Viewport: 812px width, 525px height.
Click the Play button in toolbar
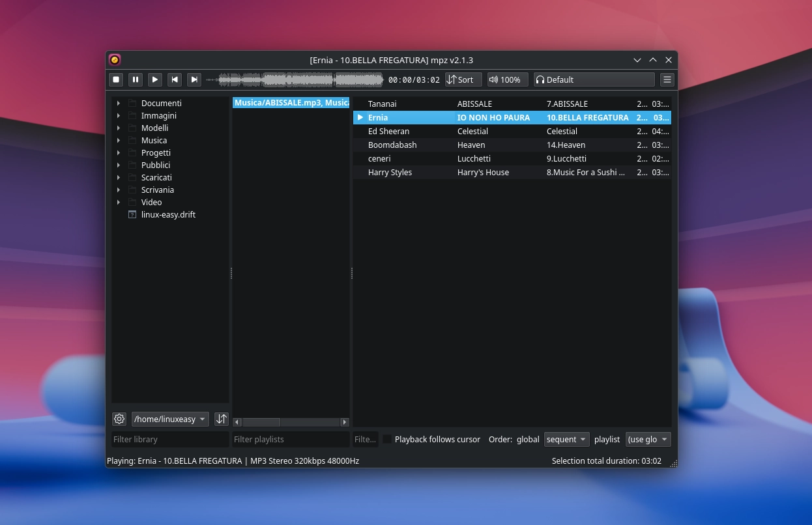tap(155, 79)
